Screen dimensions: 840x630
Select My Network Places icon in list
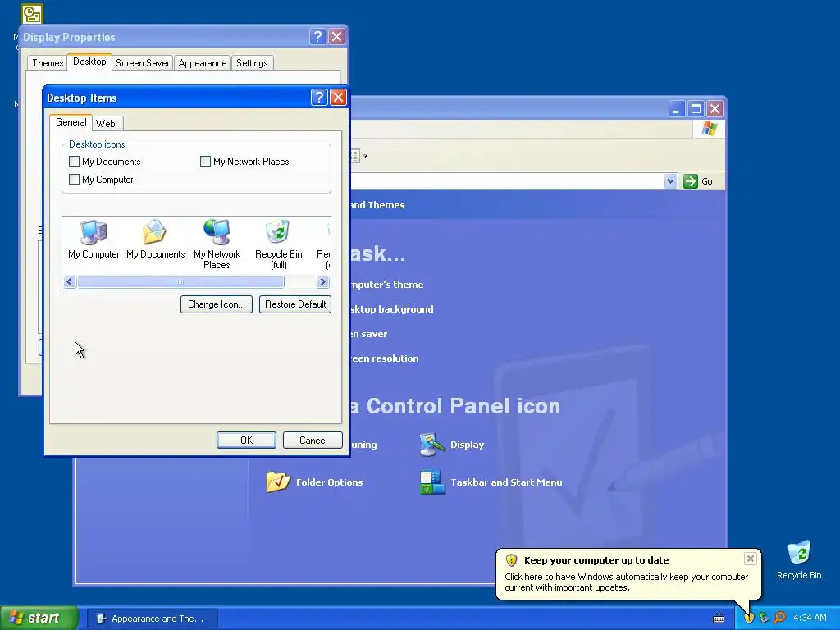click(217, 244)
